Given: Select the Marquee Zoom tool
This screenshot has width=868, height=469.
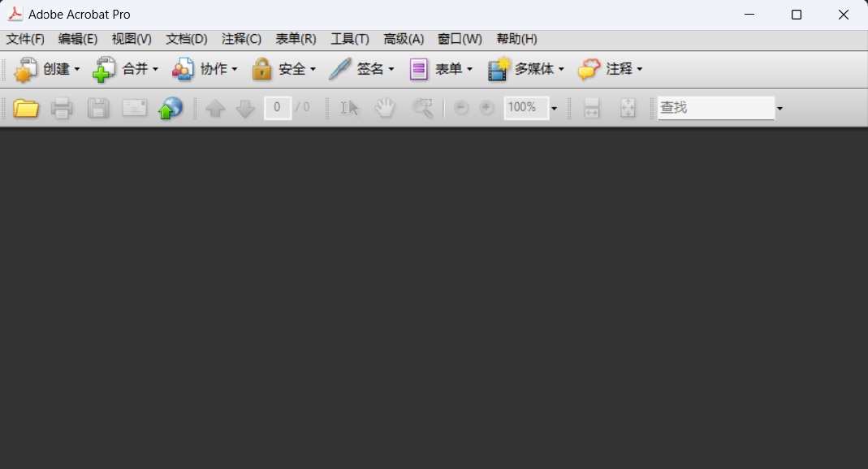Looking at the screenshot, I should pyautogui.click(x=421, y=107).
